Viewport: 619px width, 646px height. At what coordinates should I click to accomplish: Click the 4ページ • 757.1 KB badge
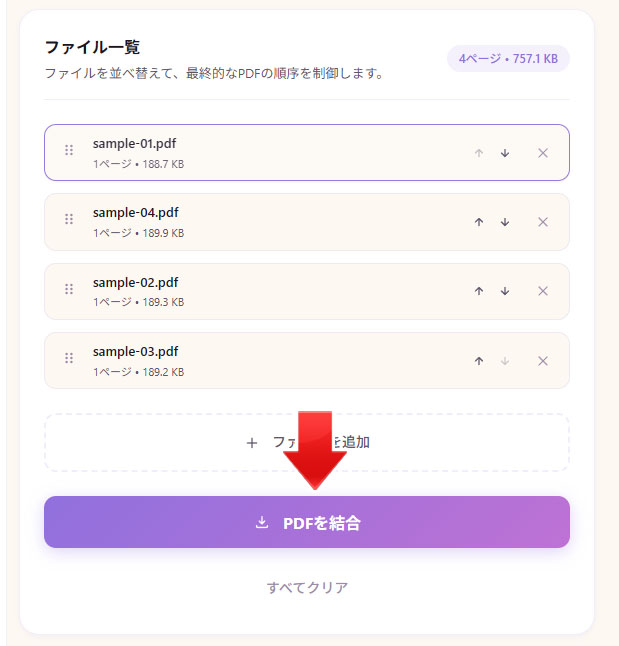click(508, 59)
